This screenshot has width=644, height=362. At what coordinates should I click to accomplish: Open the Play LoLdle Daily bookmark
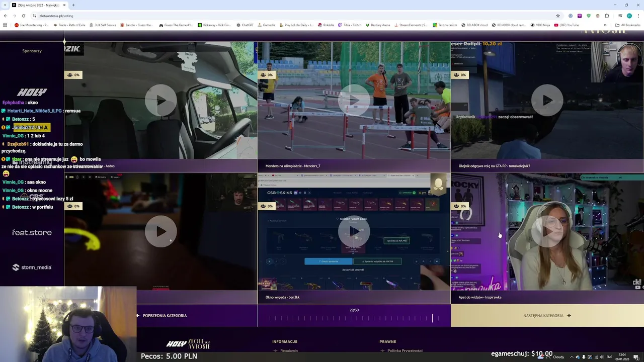point(296,25)
